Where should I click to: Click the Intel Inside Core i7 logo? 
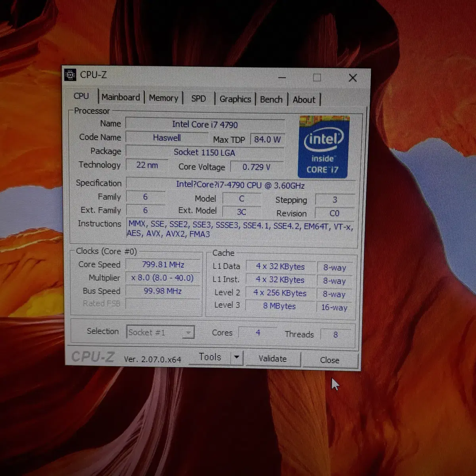point(324,147)
